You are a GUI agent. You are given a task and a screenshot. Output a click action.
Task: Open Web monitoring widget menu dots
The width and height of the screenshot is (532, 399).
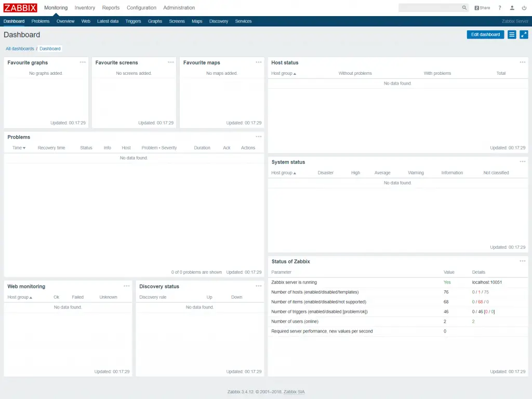[x=127, y=286]
